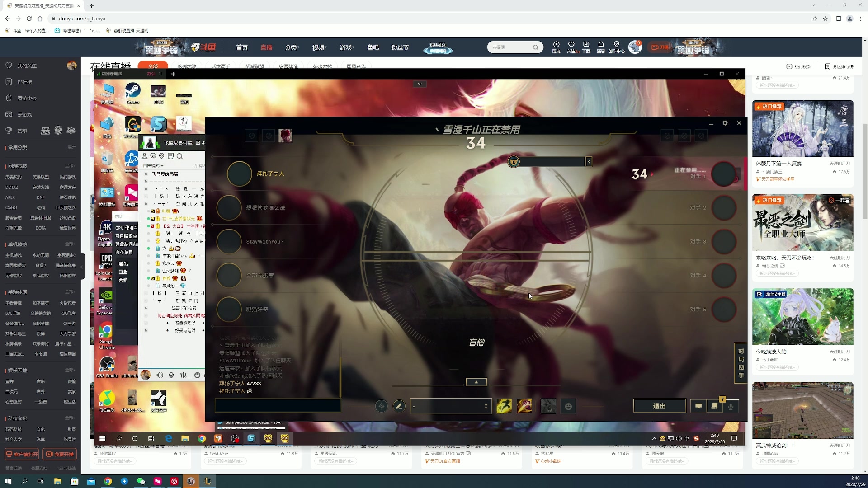Click Douyu download icon in header

(586, 45)
